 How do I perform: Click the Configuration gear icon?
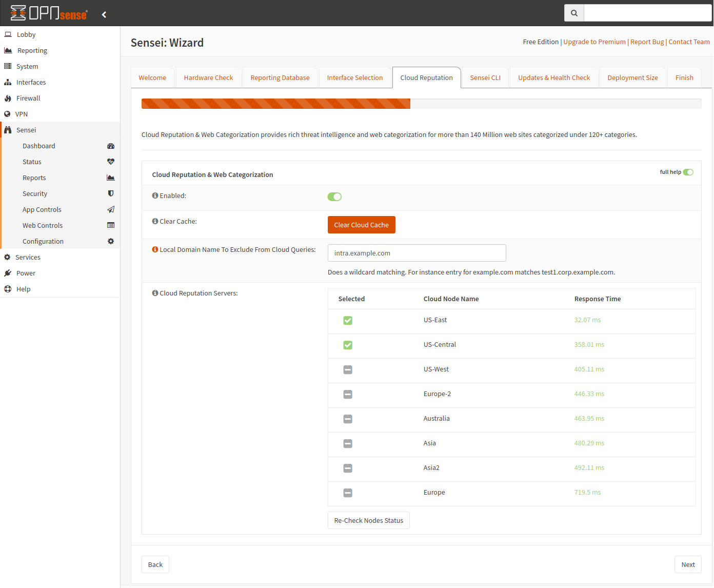(x=111, y=241)
